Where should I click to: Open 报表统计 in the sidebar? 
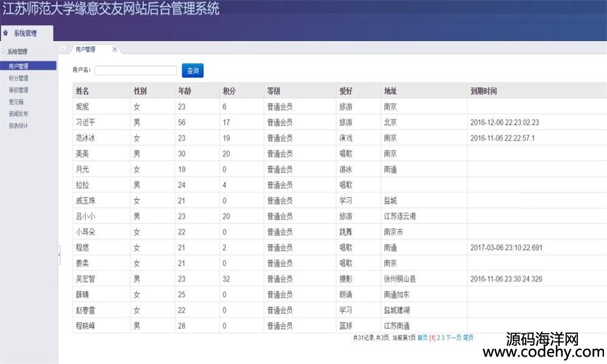19,126
